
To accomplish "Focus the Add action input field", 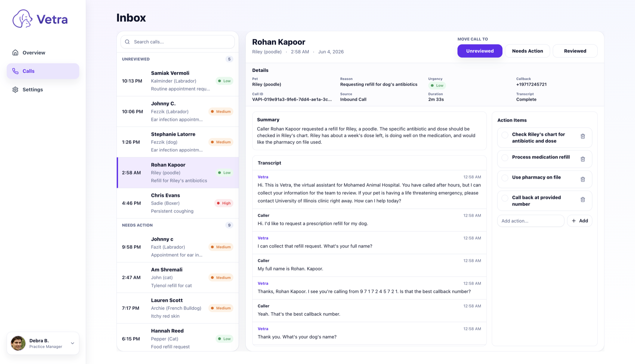I will tap(531, 221).
